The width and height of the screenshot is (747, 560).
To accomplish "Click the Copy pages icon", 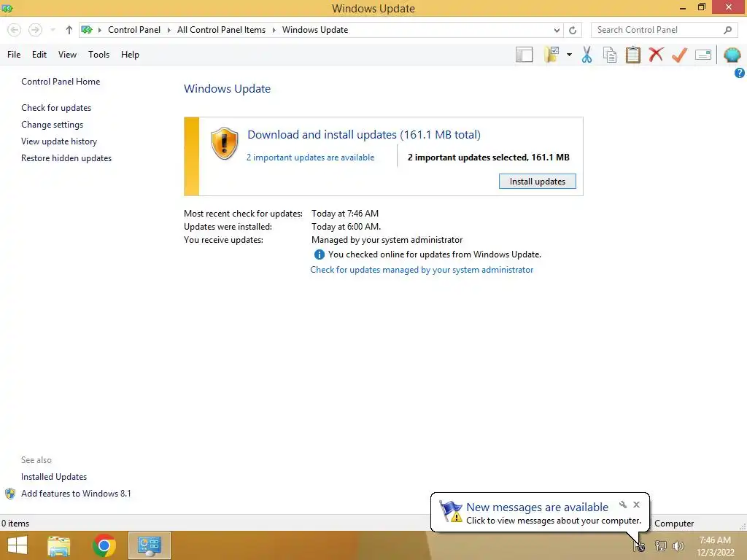I will [610, 55].
